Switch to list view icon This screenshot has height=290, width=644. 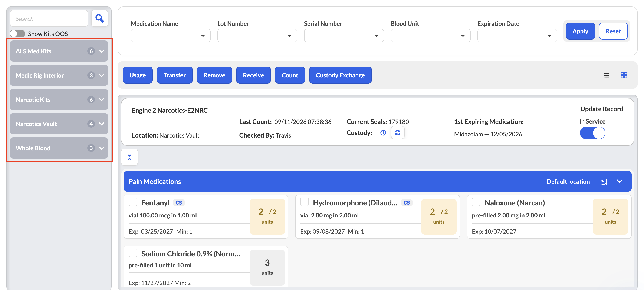click(606, 75)
